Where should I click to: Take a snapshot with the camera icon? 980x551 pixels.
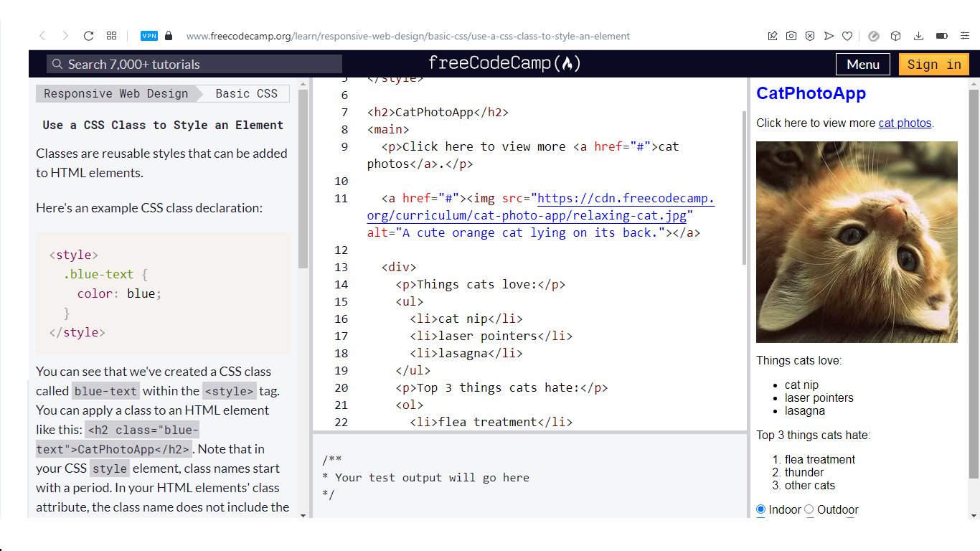tap(791, 36)
